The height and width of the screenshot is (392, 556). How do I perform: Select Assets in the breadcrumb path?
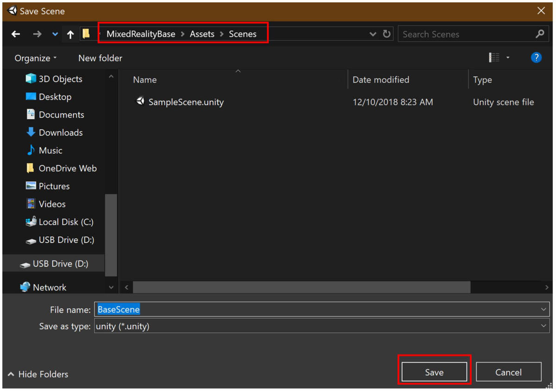click(202, 34)
